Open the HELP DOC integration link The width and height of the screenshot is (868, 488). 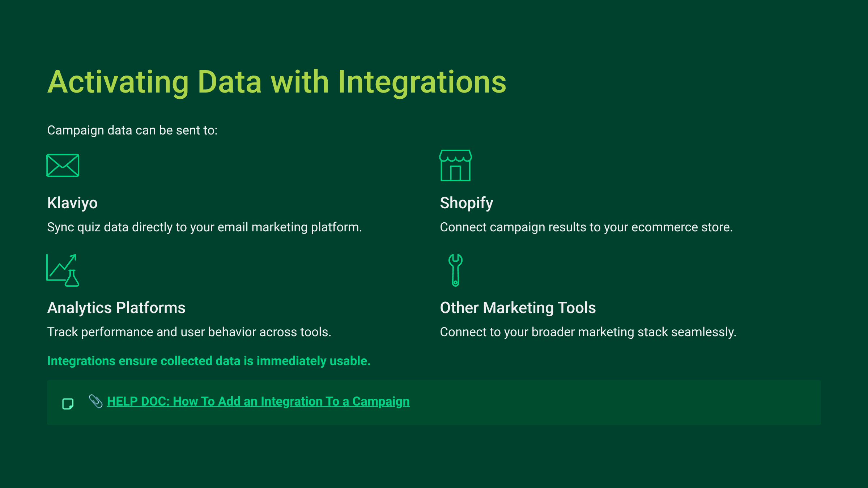pos(258,401)
